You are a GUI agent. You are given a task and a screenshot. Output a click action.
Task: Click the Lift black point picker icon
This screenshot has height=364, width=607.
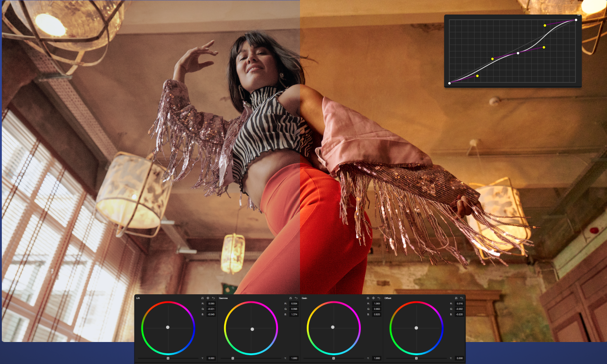pyautogui.click(x=208, y=298)
